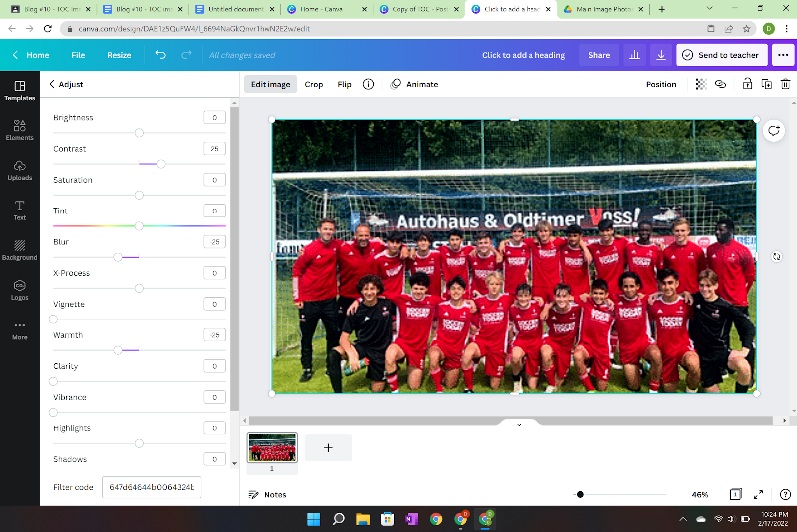Open the grid view page icon
The width and height of the screenshot is (797, 532).
[736, 494]
